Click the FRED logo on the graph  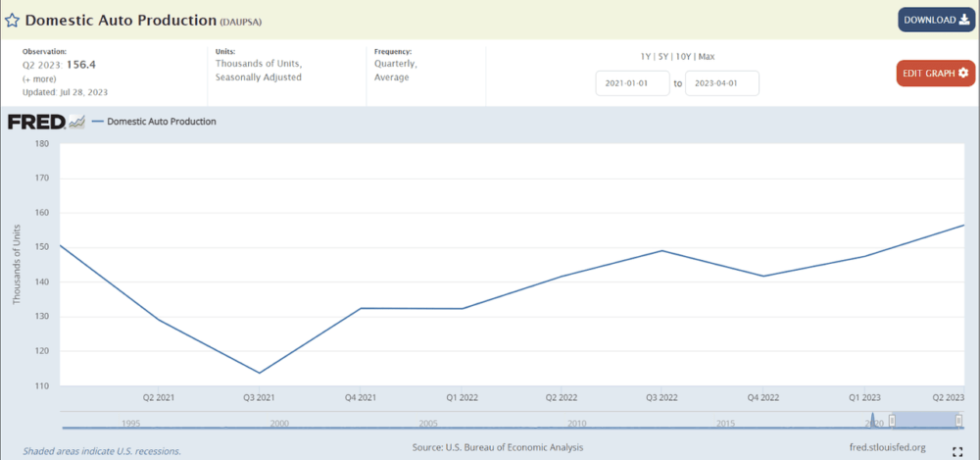click(x=37, y=122)
